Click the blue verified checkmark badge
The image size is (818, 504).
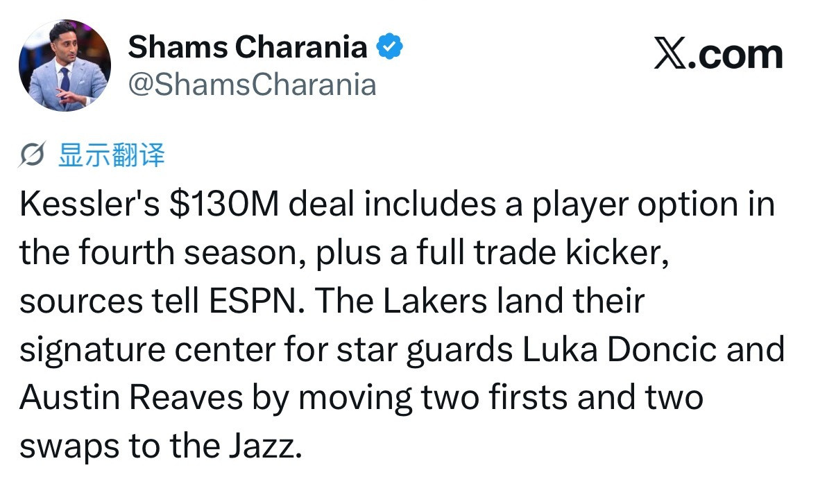[x=390, y=47]
